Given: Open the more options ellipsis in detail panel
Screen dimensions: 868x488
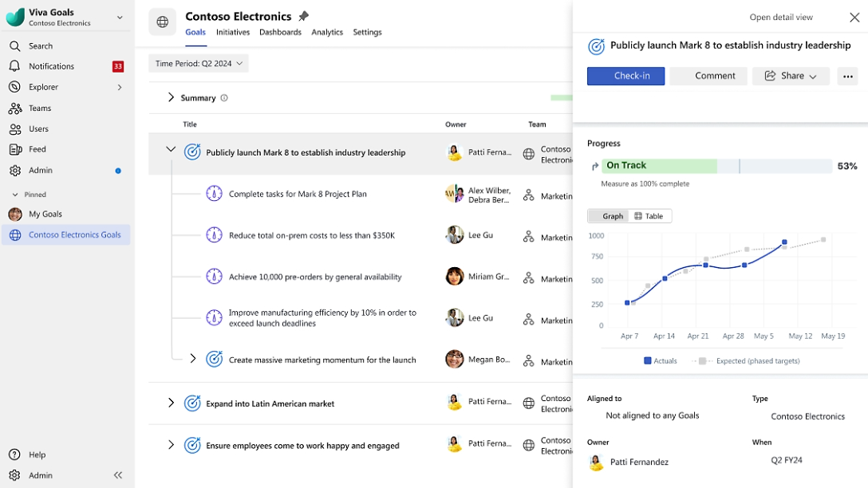Looking at the screenshot, I should [x=847, y=76].
